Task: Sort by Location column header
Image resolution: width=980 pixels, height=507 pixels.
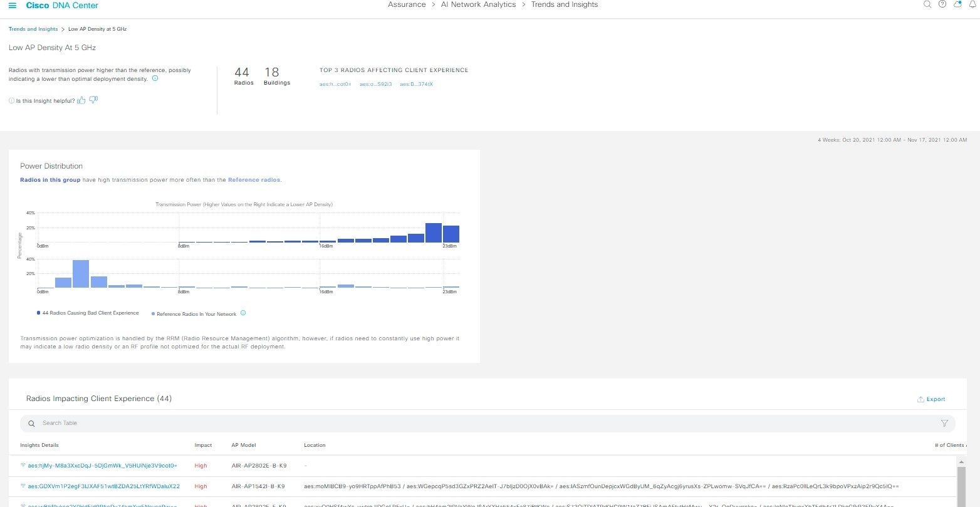Action: [x=315, y=445]
